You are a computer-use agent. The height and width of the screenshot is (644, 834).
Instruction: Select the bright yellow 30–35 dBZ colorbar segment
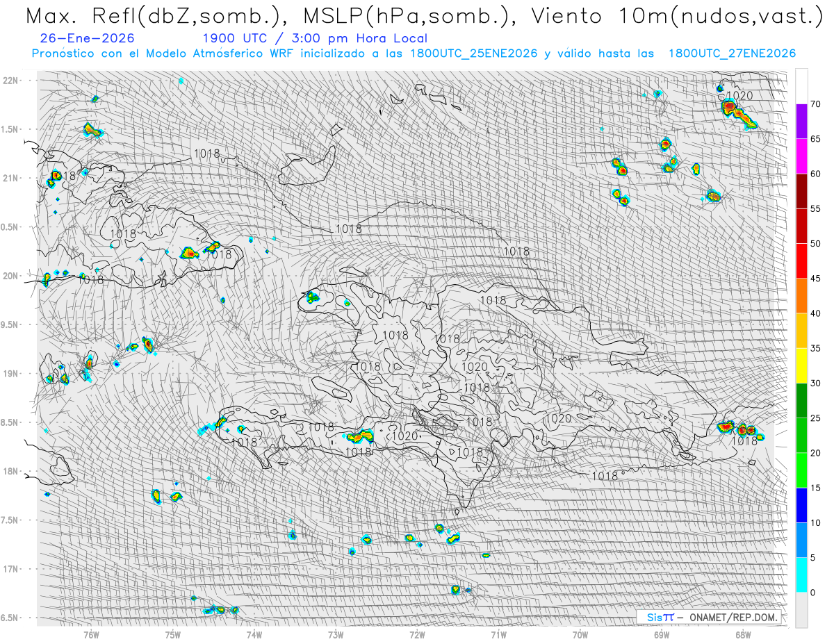tap(801, 365)
